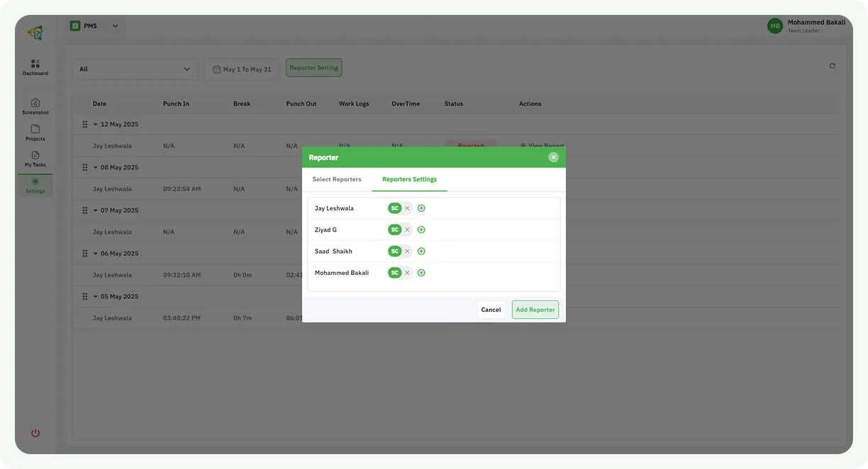
Task: Click the MB user avatar
Action: (775, 26)
